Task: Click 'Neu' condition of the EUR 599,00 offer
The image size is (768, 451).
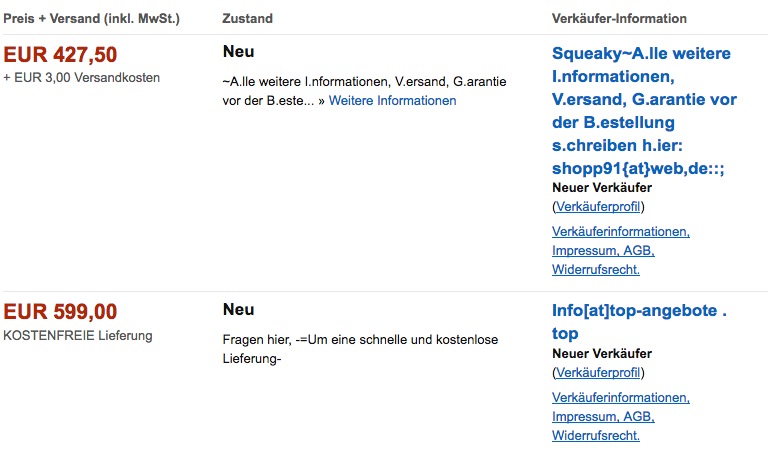Action: coord(239,309)
